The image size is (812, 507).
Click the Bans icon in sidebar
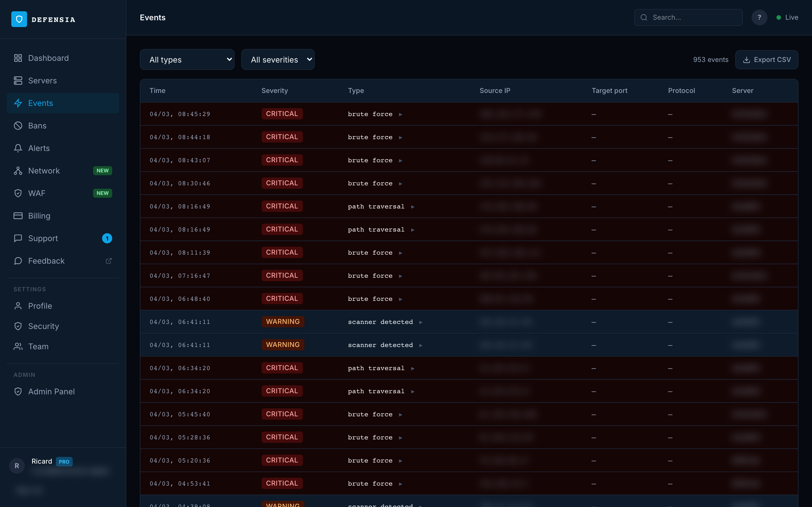tap(18, 126)
